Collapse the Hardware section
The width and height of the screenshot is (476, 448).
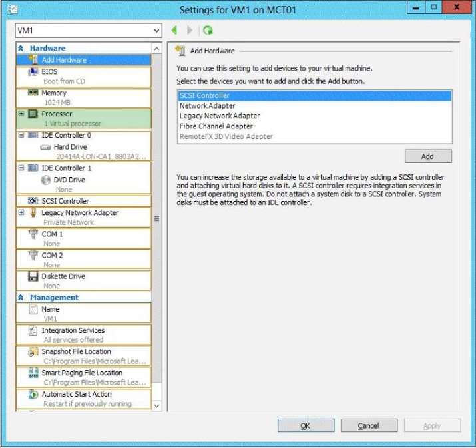[21, 48]
